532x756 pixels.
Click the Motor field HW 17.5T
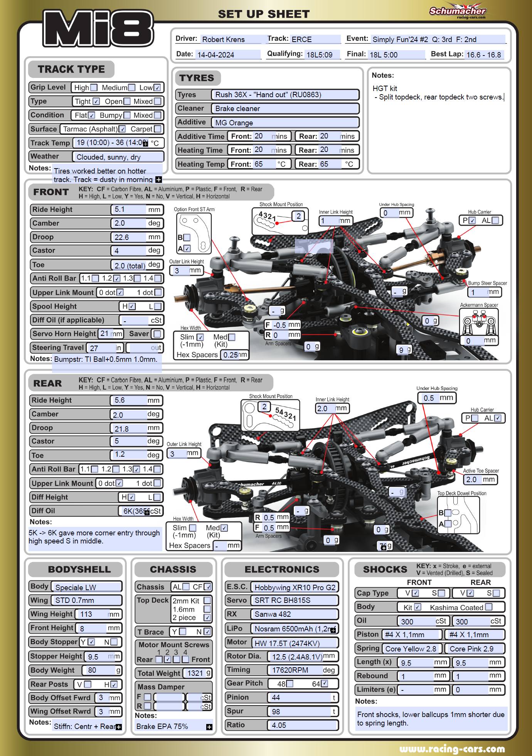(x=295, y=643)
